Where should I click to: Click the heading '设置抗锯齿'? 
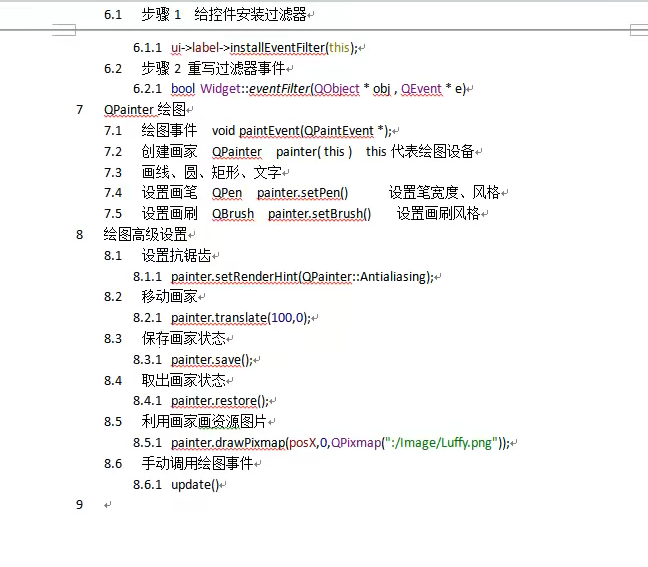click(176, 255)
